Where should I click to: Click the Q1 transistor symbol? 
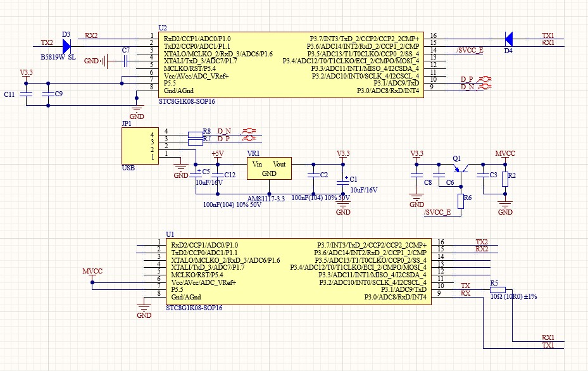461,168
